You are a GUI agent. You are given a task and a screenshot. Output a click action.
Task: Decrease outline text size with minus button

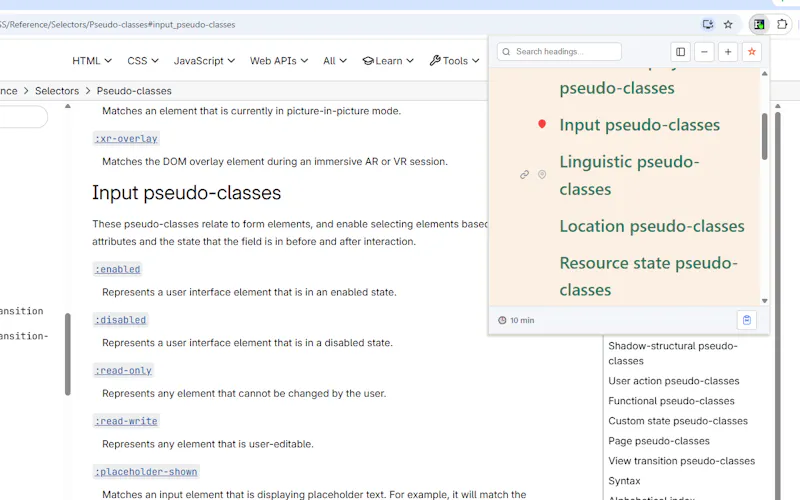pos(704,52)
